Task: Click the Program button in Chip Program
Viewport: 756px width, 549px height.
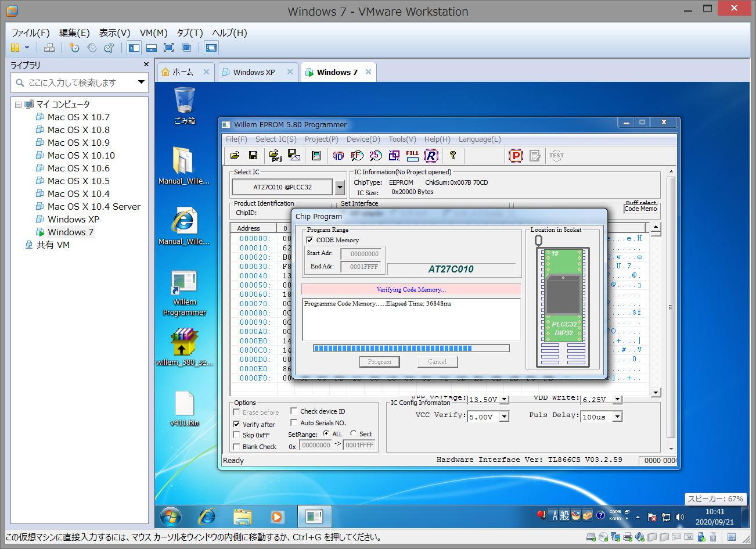Action: click(x=379, y=361)
